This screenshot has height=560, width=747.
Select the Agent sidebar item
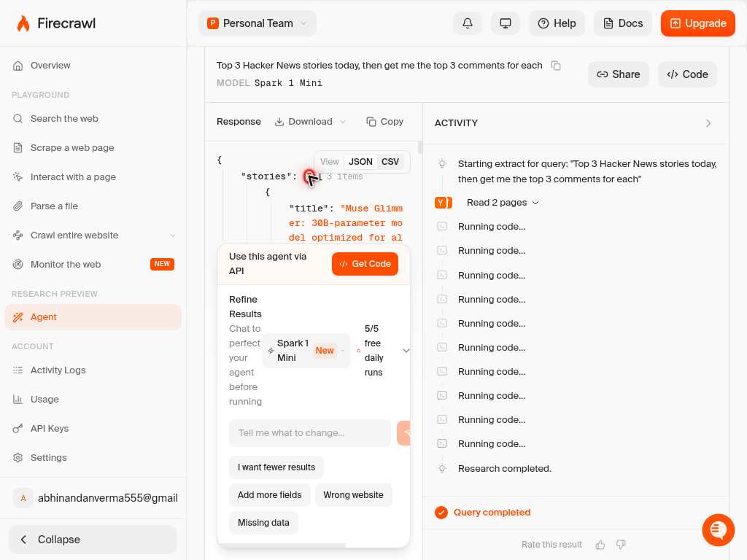(93, 317)
